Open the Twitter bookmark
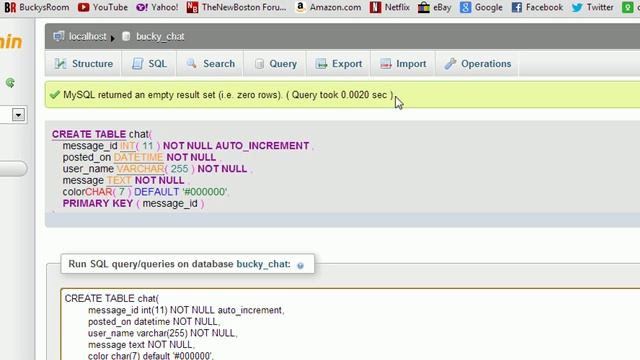 click(593, 7)
